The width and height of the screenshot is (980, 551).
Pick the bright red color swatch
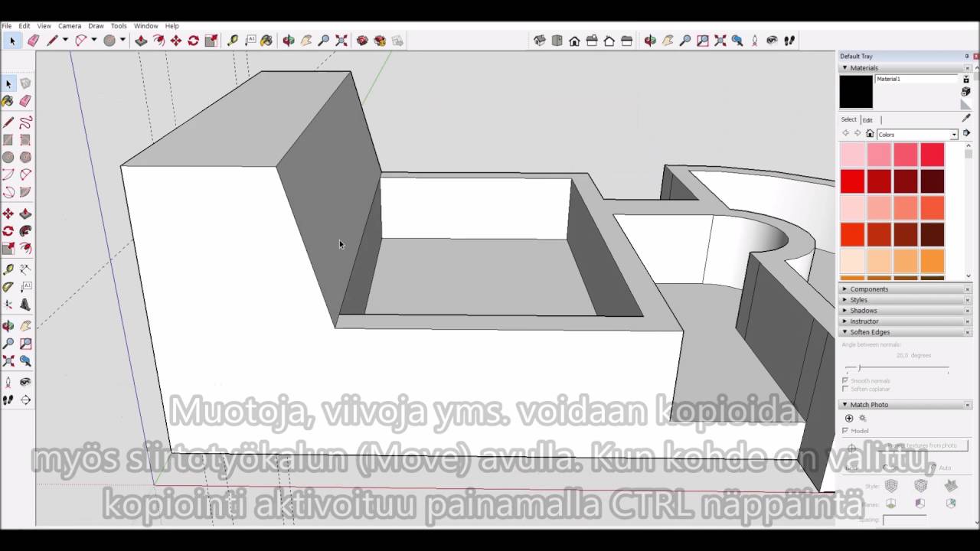[852, 181]
